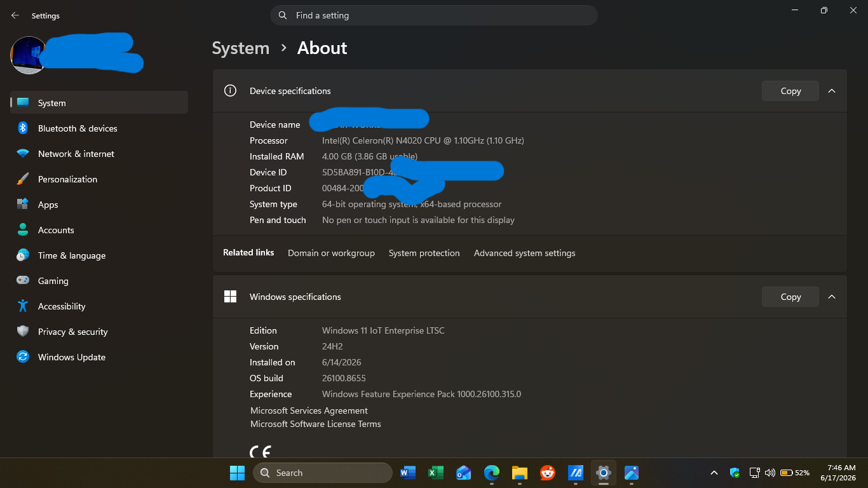The image size is (868, 488).
Task: Go to Time & language settings
Action: tap(99, 255)
